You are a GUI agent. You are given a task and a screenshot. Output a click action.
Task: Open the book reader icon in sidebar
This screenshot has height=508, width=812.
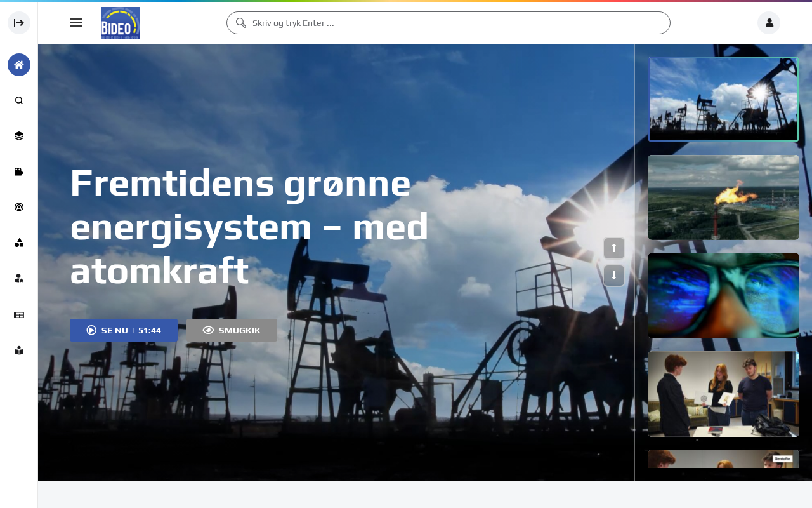point(19,351)
